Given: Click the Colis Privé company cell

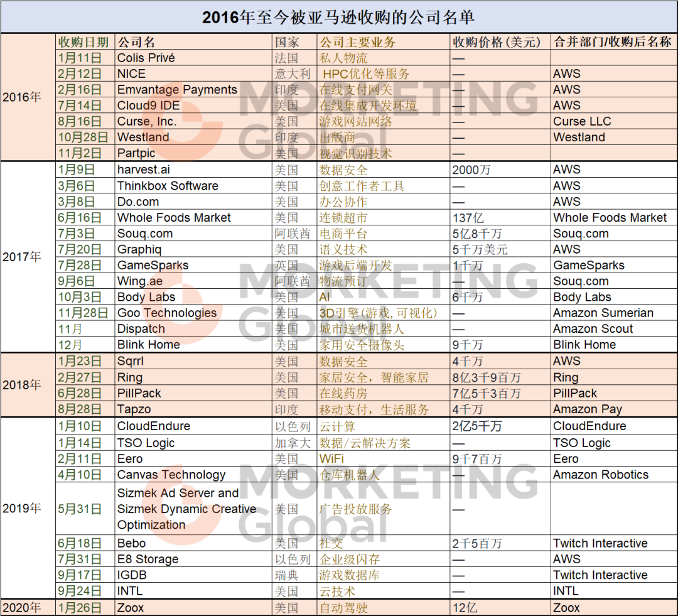Looking at the screenshot, I should point(194,58).
